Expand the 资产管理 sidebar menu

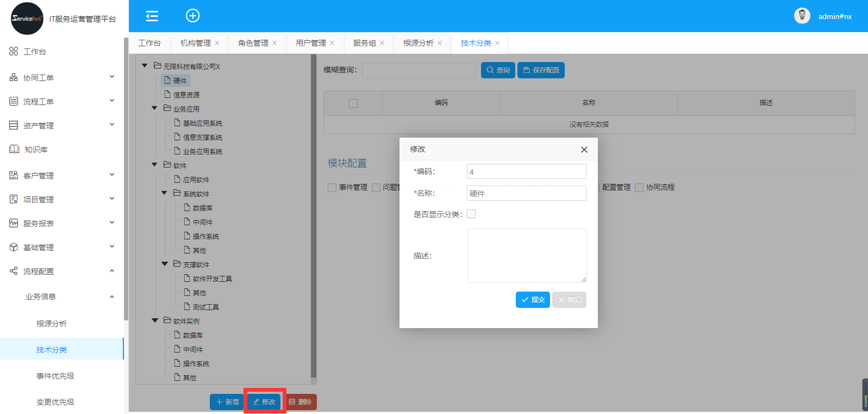61,126
